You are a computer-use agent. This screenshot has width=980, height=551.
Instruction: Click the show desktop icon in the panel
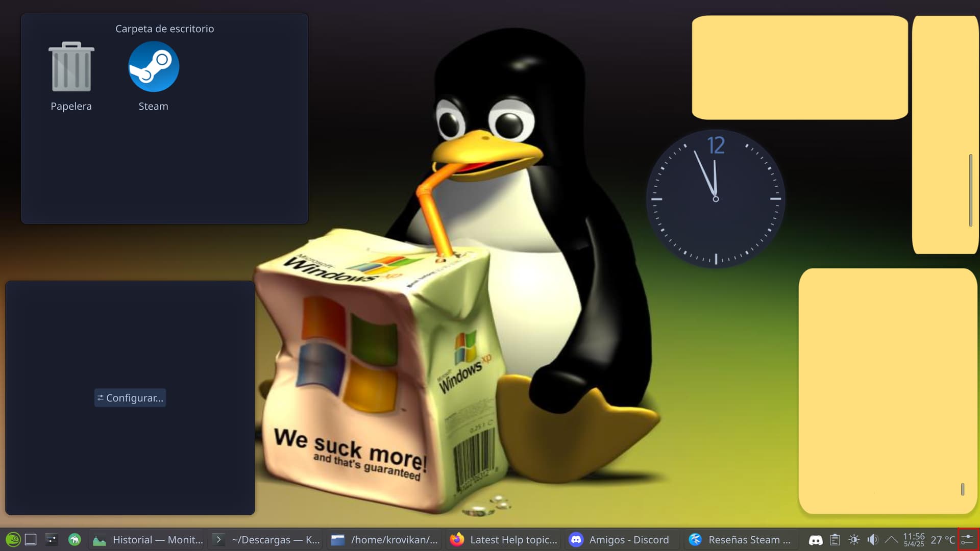pos(31,539)
